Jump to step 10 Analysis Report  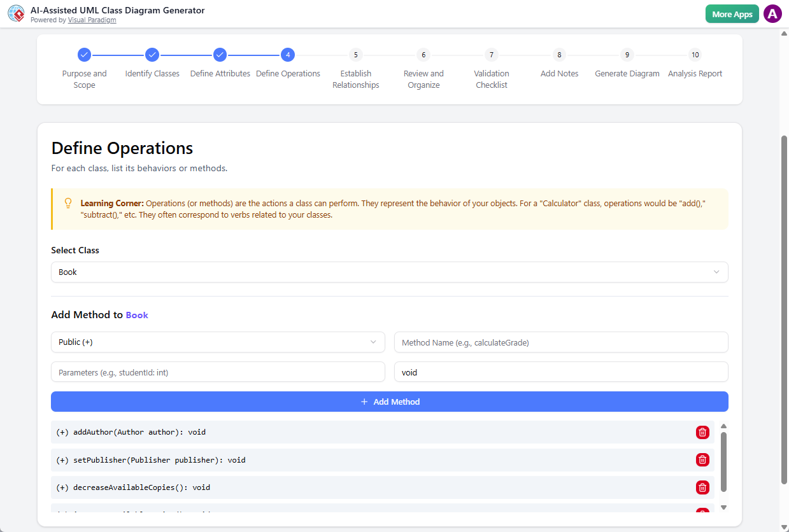695,55
